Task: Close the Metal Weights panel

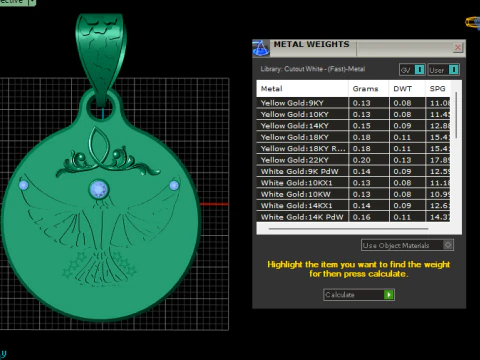Action: tap(458, 48)
